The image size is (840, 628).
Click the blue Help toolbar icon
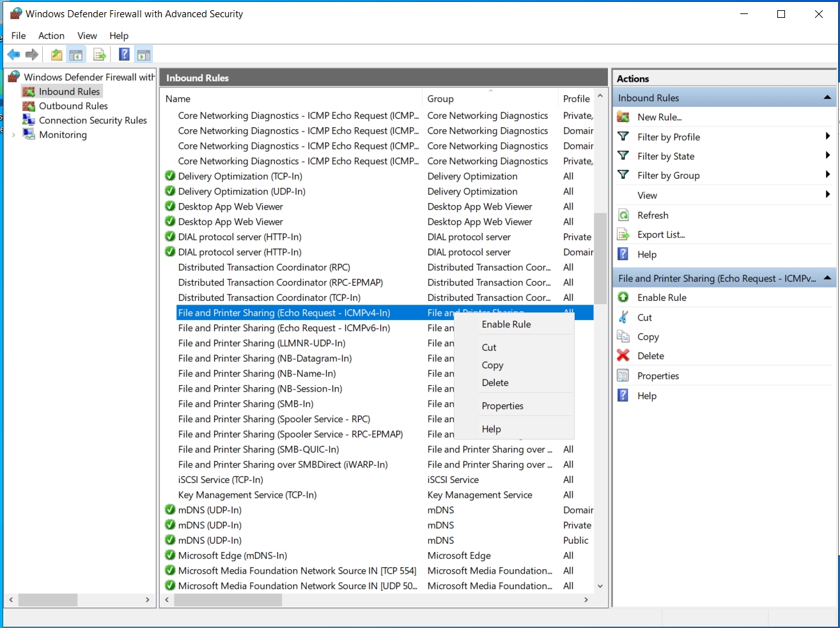tap(125, 55)
